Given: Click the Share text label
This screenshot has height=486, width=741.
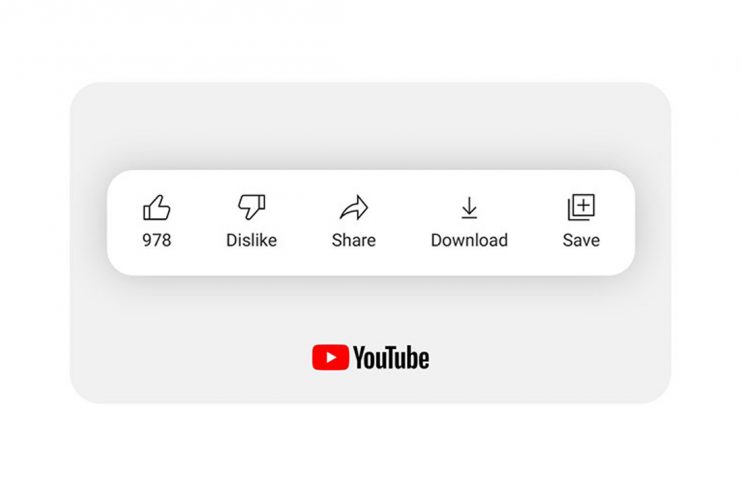Looking at the screenshot, I should coord(353,240).
